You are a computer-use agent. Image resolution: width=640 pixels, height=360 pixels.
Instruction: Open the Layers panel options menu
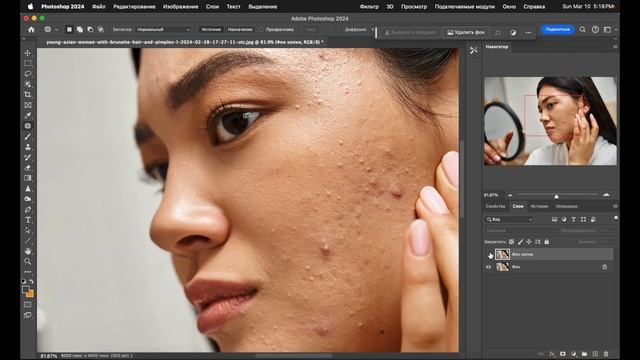pos(615,206)
